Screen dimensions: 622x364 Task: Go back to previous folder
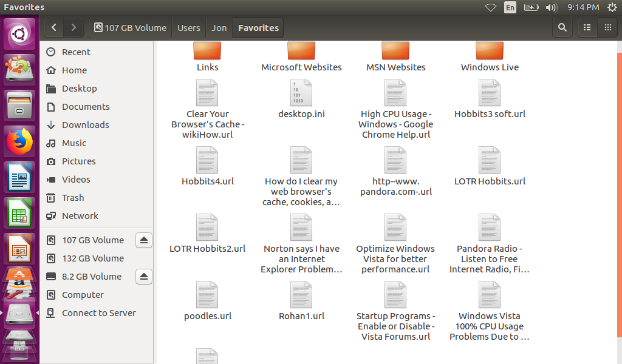(x=54, y=27)
